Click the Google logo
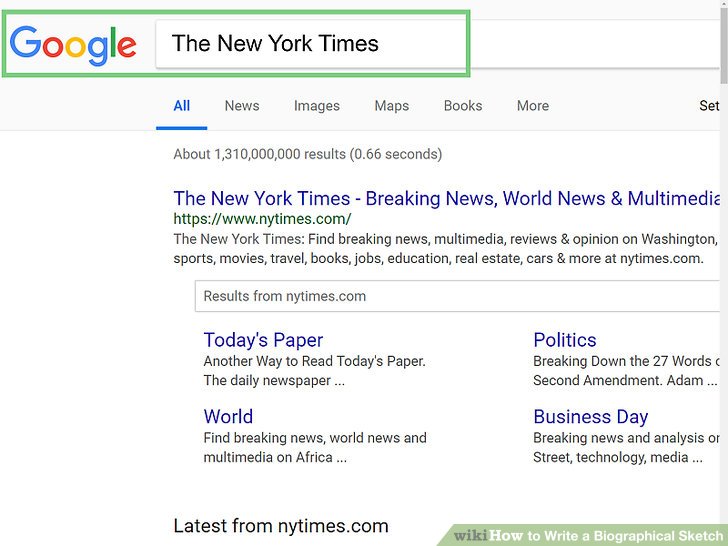Screen dimensions: 728x546 click(73, 44)
